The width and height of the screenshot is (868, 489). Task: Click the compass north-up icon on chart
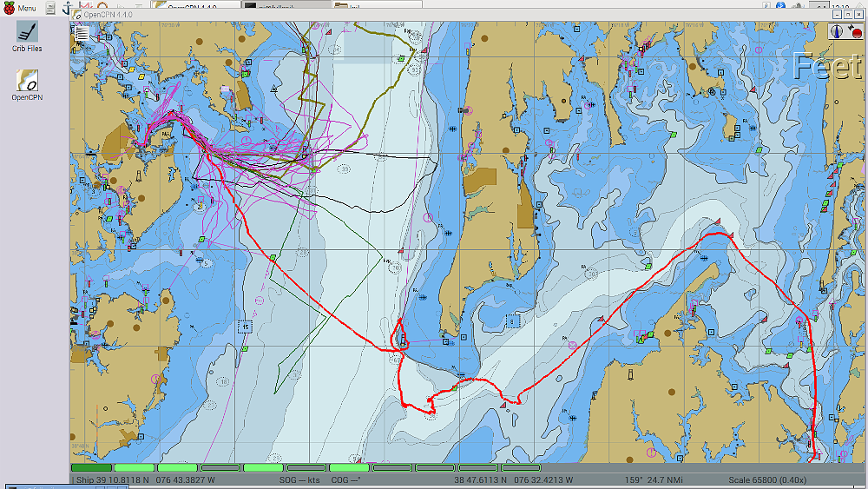(837, 32)
